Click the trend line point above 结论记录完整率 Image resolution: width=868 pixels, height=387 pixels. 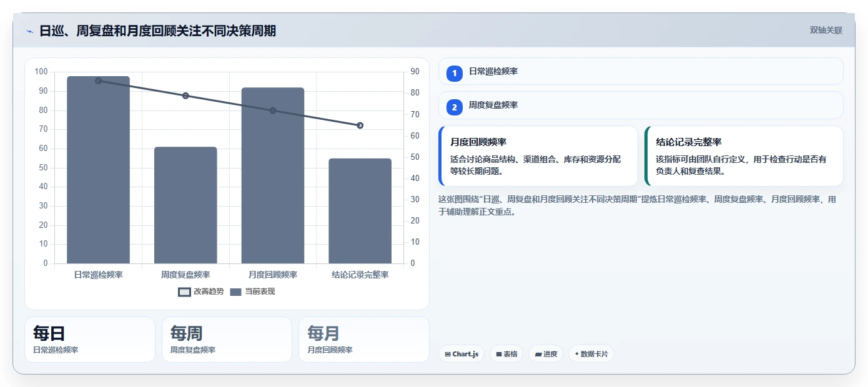(360, 125)
